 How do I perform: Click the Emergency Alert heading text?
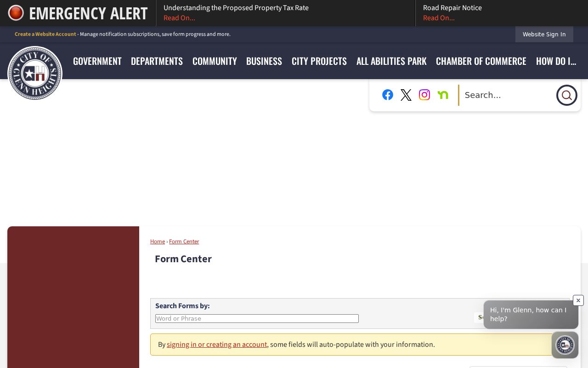tap(88, 13)
